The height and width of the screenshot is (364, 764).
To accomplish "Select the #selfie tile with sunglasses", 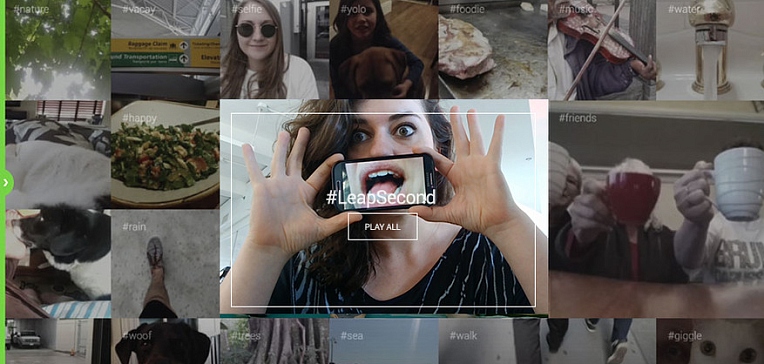I will tap(274, 49).
